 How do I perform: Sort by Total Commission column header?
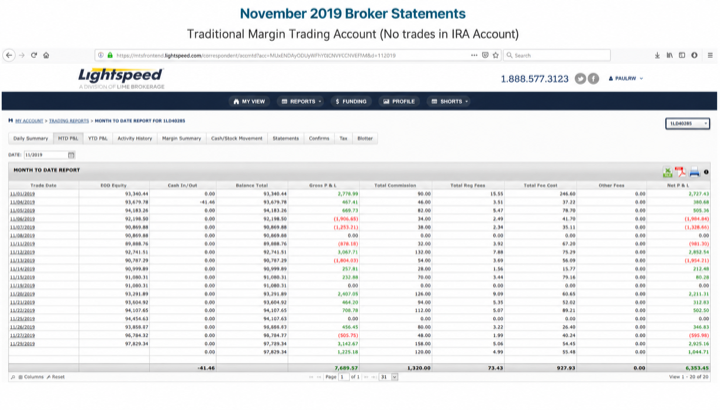[395, 185]
